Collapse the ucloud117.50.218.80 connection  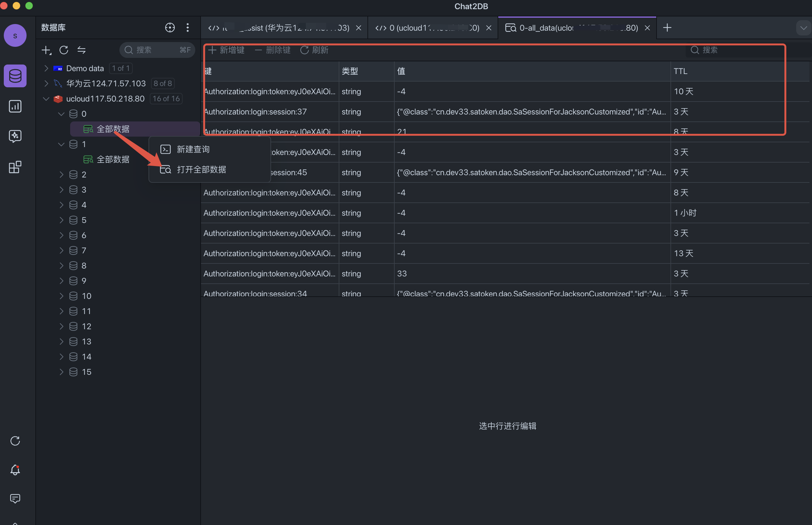click(x=46, y=99)
